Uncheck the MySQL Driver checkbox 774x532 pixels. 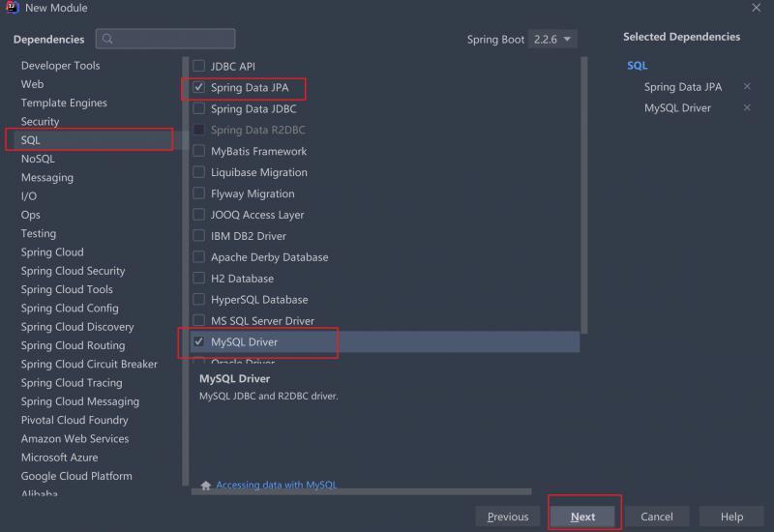[198, 341]
